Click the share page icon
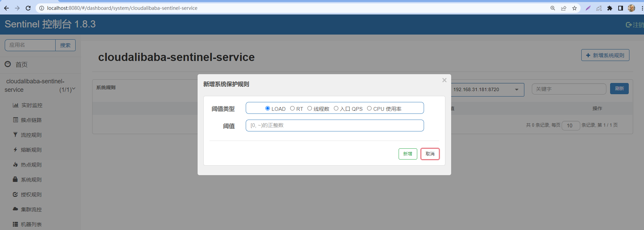 pos(564,8)
